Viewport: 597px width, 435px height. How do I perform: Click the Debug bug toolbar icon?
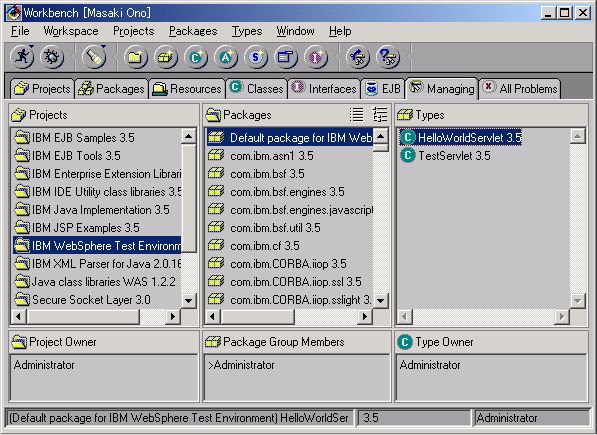pyautogui.click(x=52, y=57)
